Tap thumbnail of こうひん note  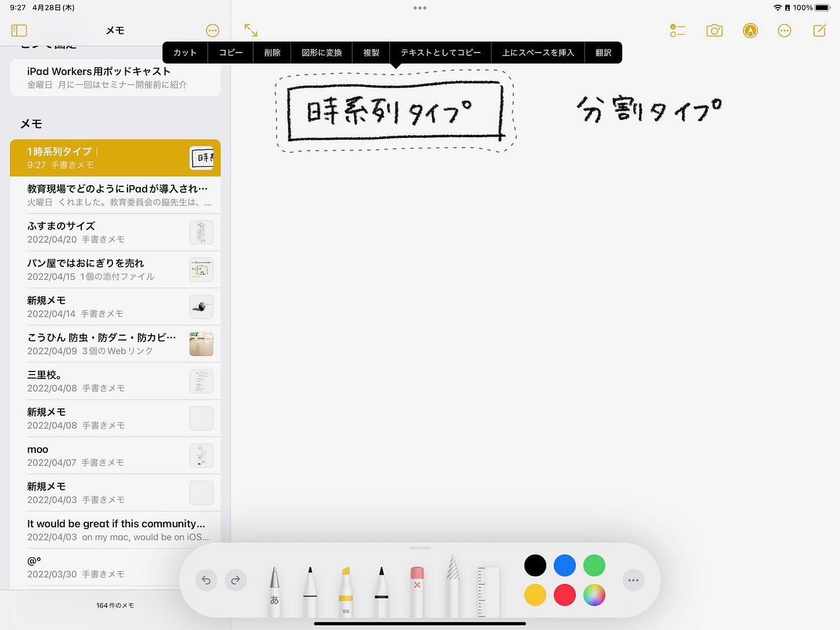click(x=201, y=344)
